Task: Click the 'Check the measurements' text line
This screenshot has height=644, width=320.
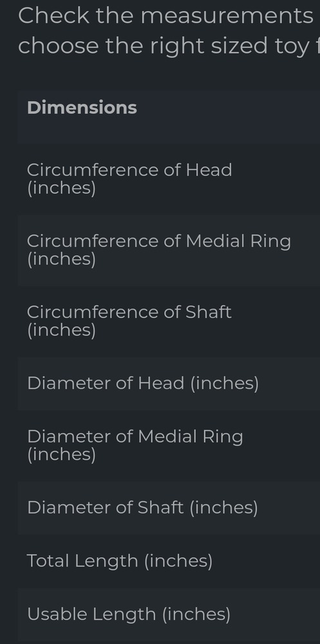Action: coord(166,15)
